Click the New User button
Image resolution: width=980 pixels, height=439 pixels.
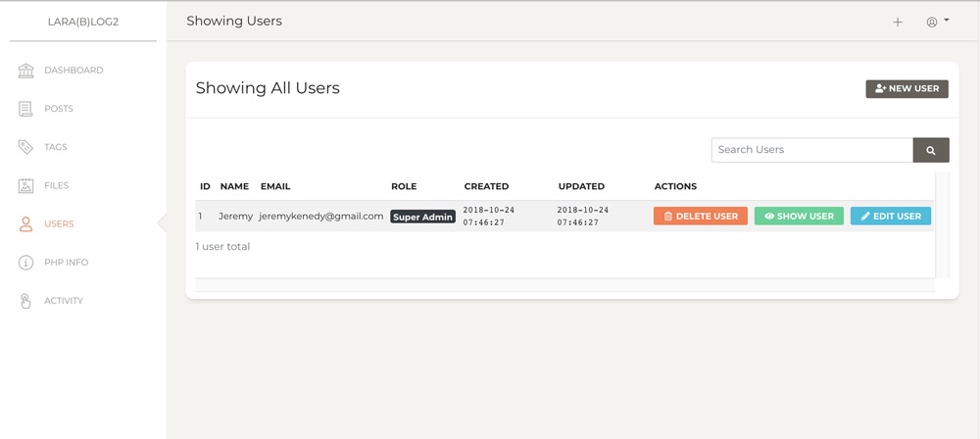coord(906,89)
